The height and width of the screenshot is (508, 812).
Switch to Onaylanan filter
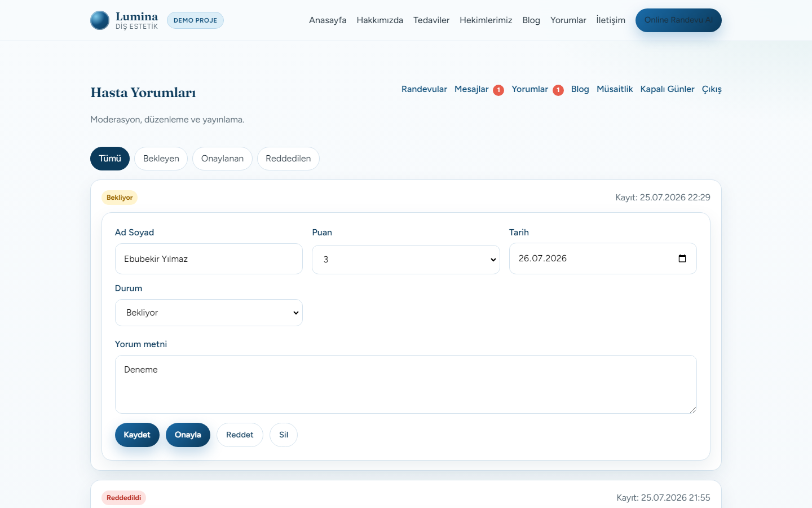[222, 159]
